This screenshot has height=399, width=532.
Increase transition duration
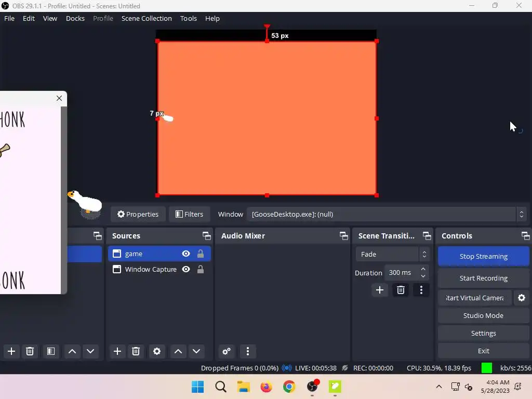pos(423,269)
